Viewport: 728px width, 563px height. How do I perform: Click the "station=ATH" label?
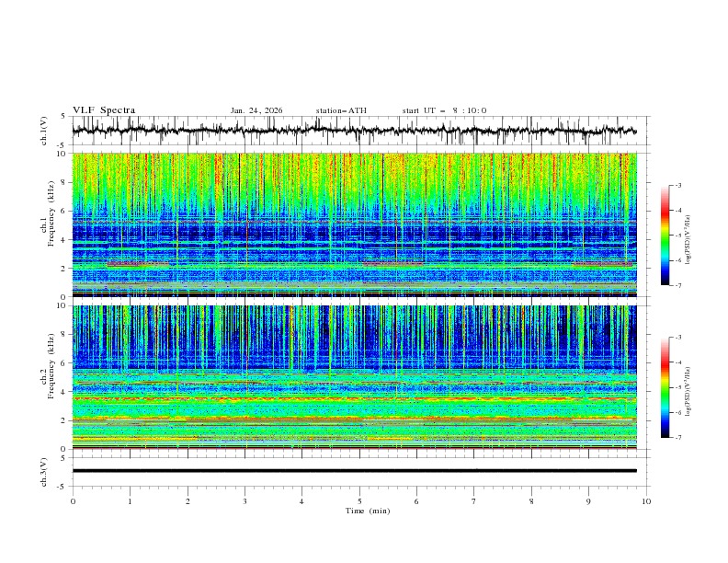(x=341, y=110)
